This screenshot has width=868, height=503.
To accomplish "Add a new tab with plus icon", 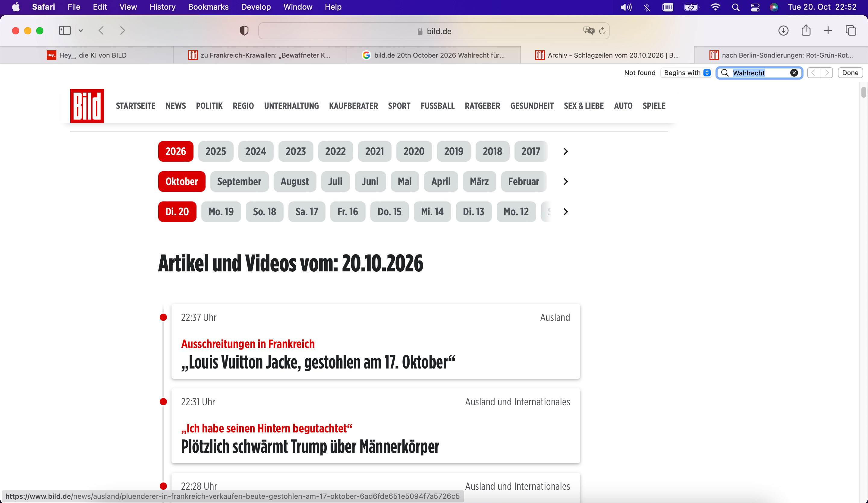I will (x=828, y=31).
